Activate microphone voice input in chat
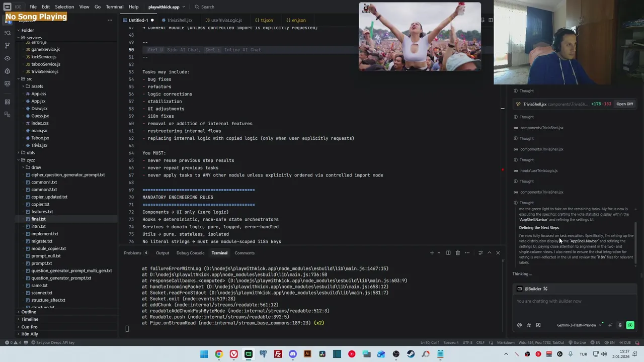Image resolution: width=644 pixels, height=362 pixels. (620, 325)
